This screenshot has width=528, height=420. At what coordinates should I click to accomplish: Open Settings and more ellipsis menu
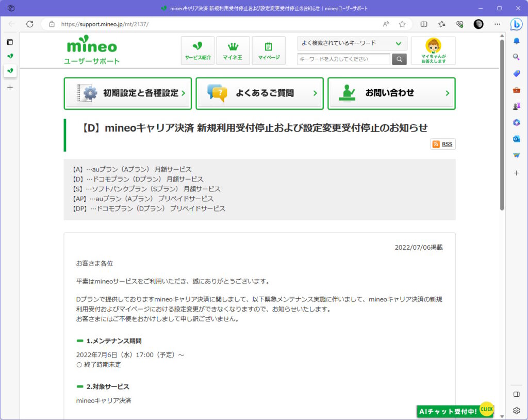[x=497, y=24]
